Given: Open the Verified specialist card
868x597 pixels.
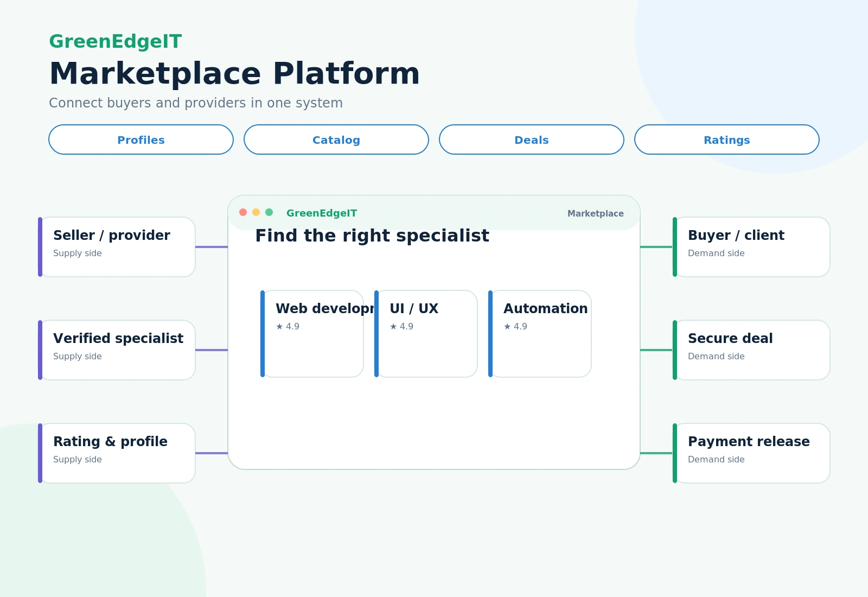Looking at the screenshot, I should [117, 350].
